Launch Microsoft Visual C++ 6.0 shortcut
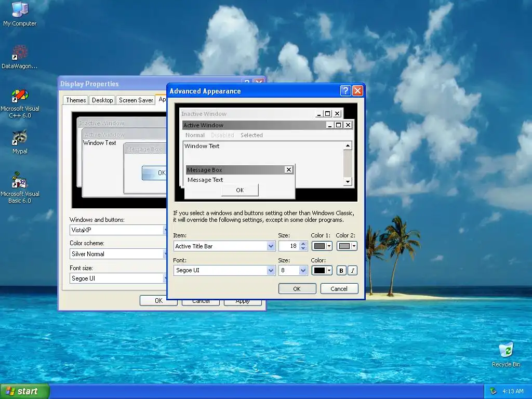Viewport: 532px width, 399px height. (x=20, y=103)
